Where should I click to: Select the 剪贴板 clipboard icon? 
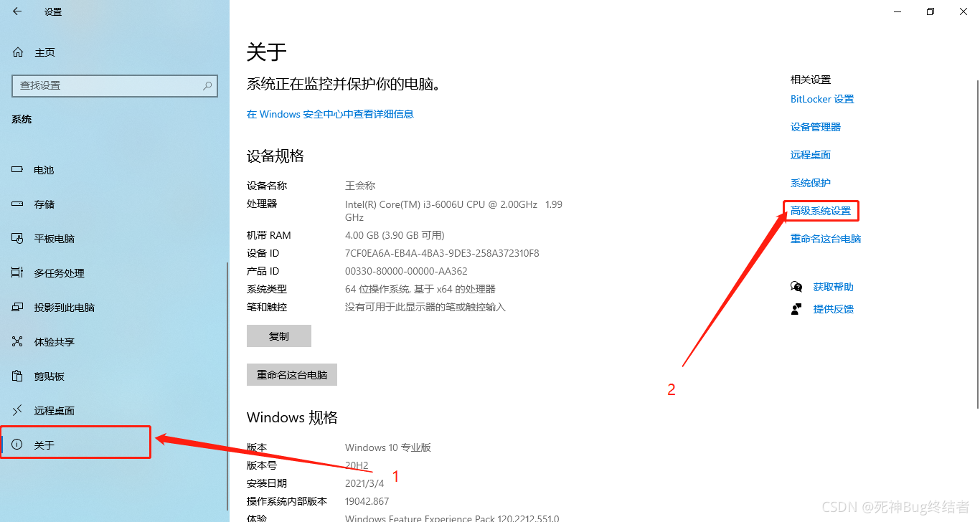[18, 376]
